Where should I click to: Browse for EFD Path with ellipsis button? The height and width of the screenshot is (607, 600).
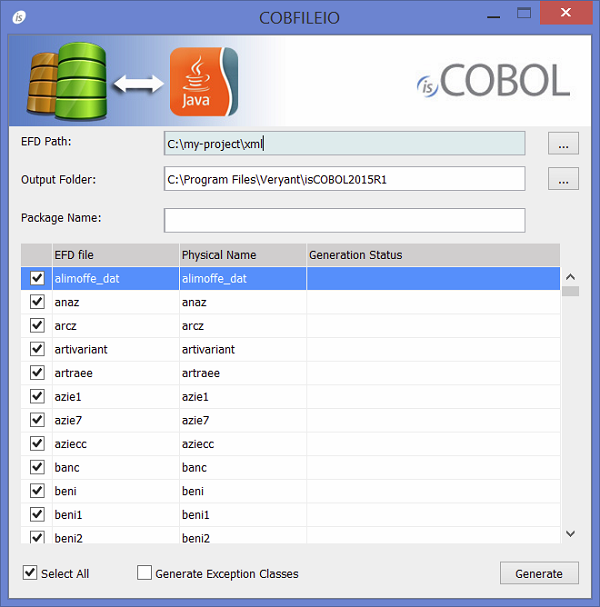point(563,144)
